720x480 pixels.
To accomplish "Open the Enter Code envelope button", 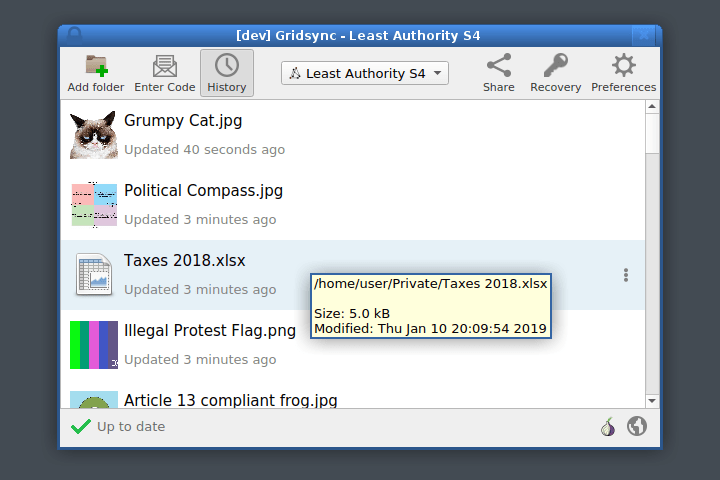I will coord(165,73).
